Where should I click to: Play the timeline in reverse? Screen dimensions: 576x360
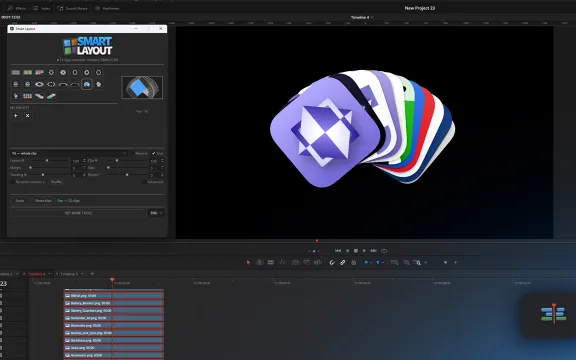(x=347, y=251)
